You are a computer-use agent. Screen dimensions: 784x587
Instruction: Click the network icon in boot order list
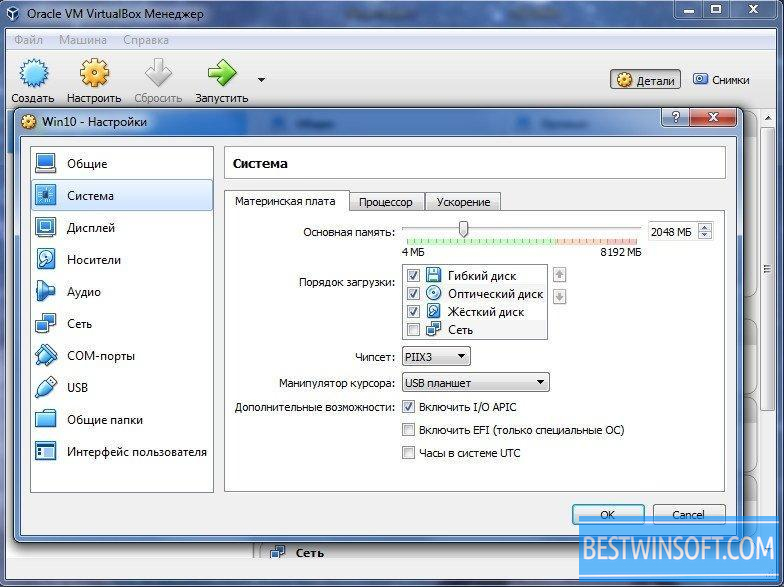(x=434, y=328)
